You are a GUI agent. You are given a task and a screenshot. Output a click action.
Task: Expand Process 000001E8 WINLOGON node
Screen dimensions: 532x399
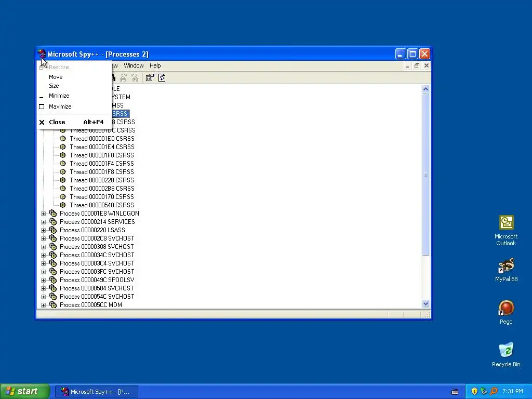(x=44, y=214)
